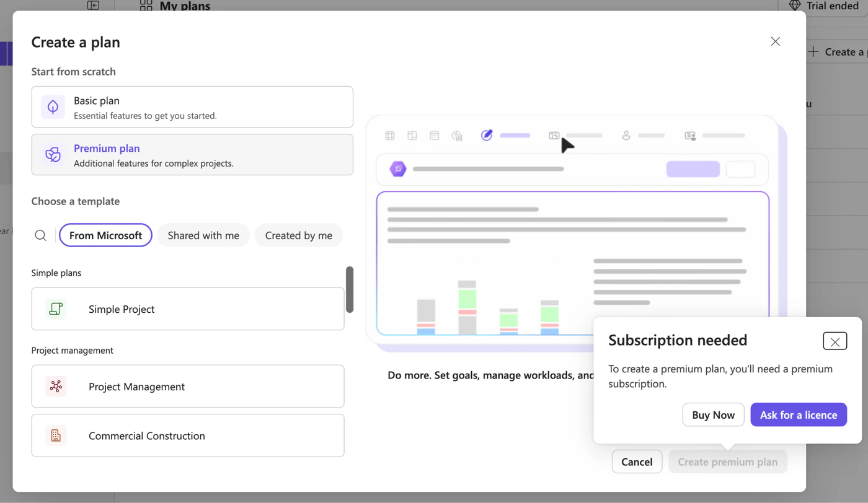Image resolution: width=868 pixels, height=503 pixels.
Task: Click the Basic plan leaf icon
Action: (x=53, y=107)
